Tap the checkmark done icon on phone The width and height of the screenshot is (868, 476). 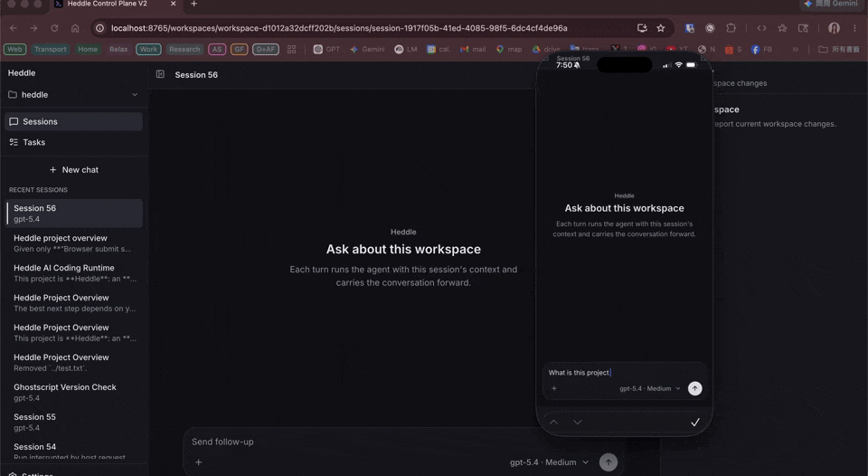pos(695,423)
